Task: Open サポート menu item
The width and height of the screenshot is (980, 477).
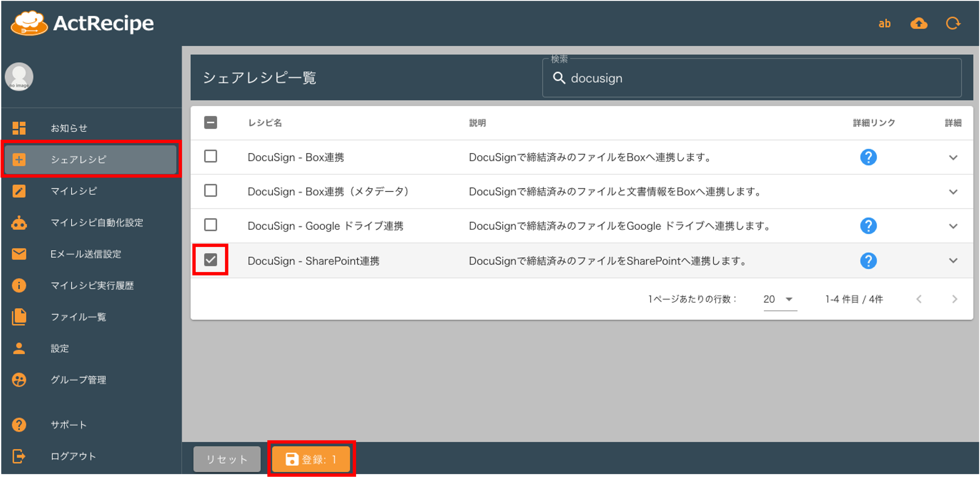Action: (x=91, y=425)
